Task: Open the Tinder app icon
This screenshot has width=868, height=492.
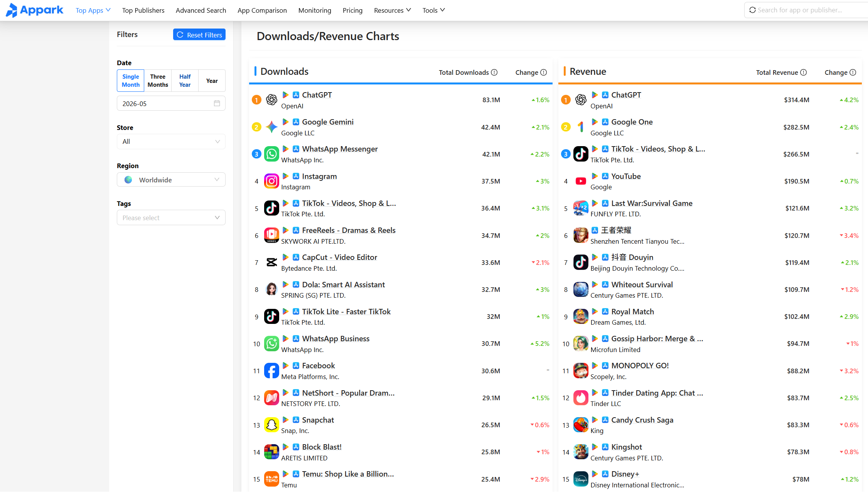Action: (581, 398)
